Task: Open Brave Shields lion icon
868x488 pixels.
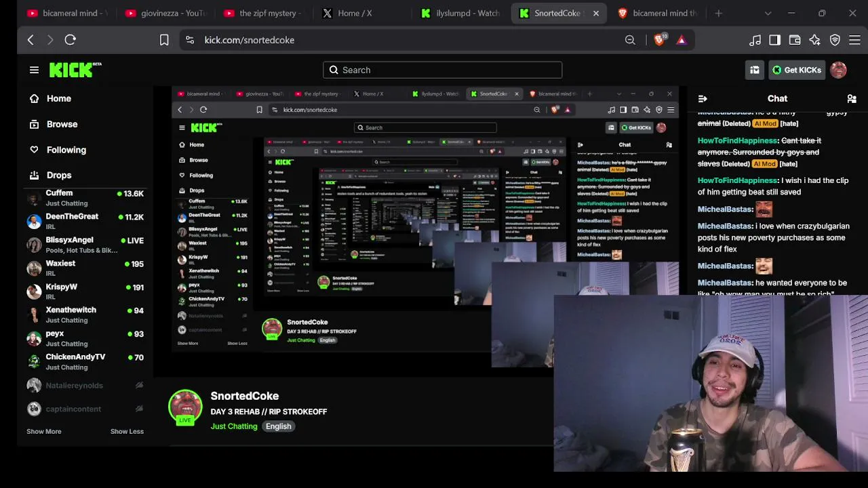Action: tap(658, 40)
